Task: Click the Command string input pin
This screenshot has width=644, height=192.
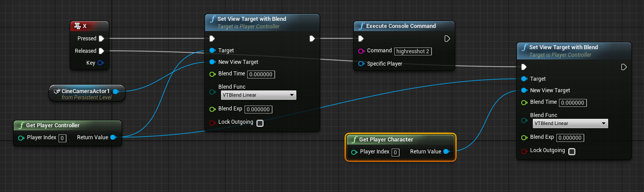Action: (361, 51)
